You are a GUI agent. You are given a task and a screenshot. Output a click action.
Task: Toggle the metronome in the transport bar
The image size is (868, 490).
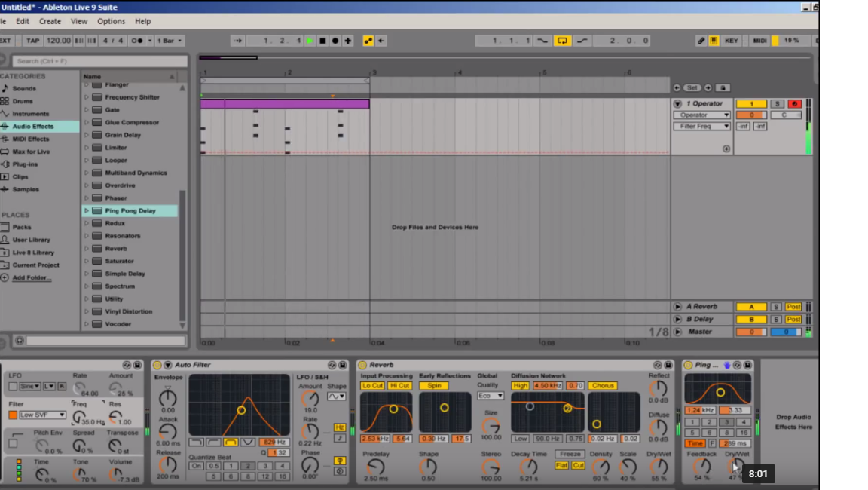tap(136, 41)
